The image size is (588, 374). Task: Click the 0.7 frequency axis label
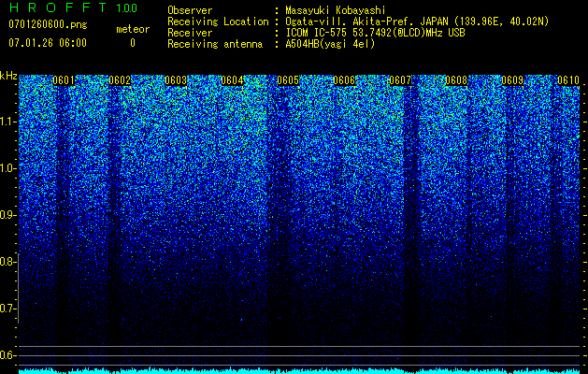(7, 309)
